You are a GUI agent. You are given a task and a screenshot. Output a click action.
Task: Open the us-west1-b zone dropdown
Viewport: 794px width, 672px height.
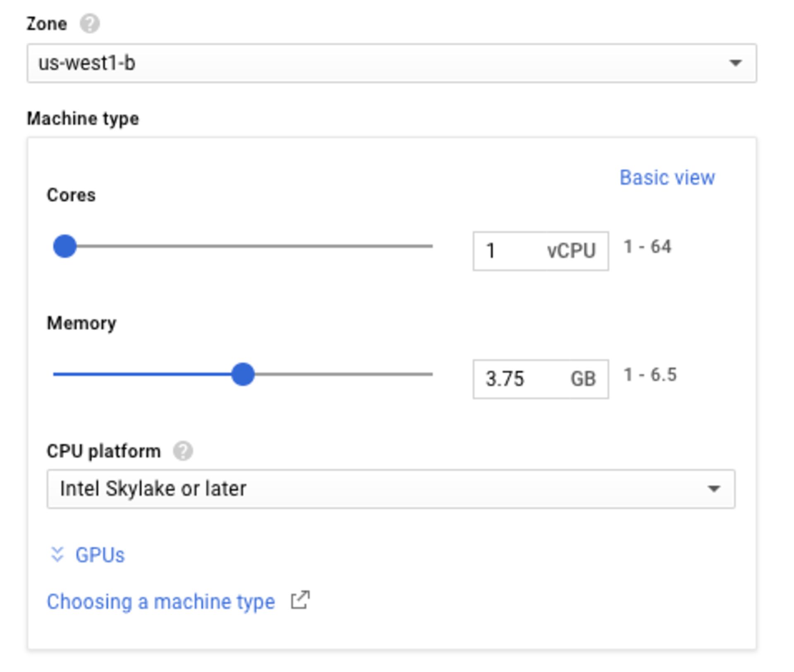pos(392,63)
